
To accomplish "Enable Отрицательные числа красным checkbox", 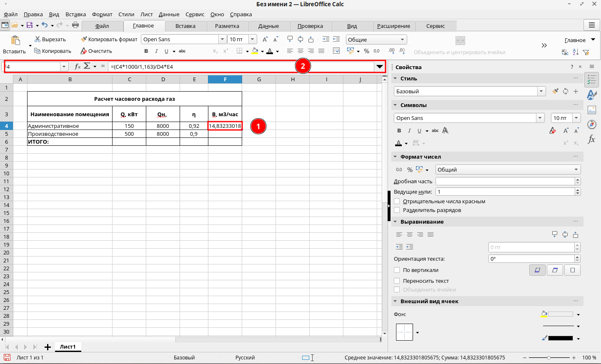I will (x=397, y=202).
